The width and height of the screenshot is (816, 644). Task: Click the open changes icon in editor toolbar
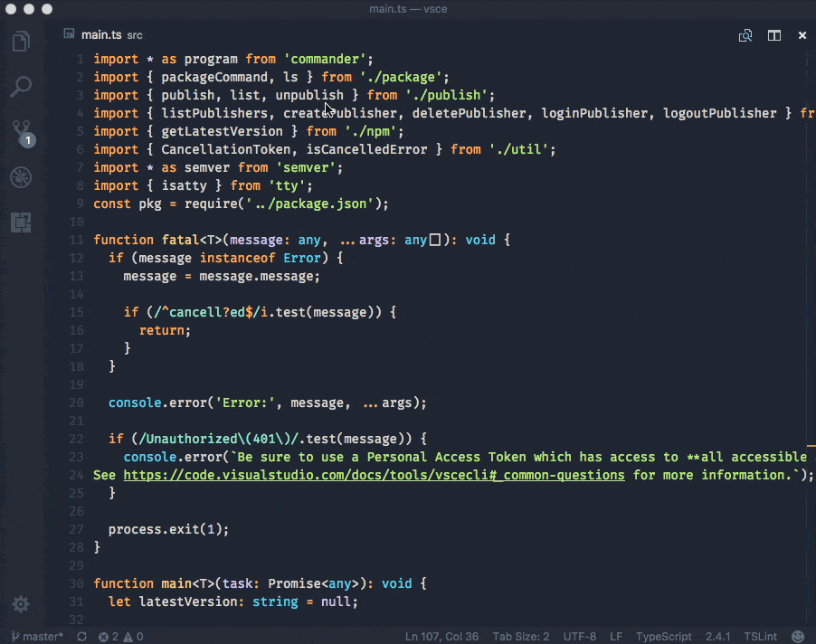[x=745, y=35]
